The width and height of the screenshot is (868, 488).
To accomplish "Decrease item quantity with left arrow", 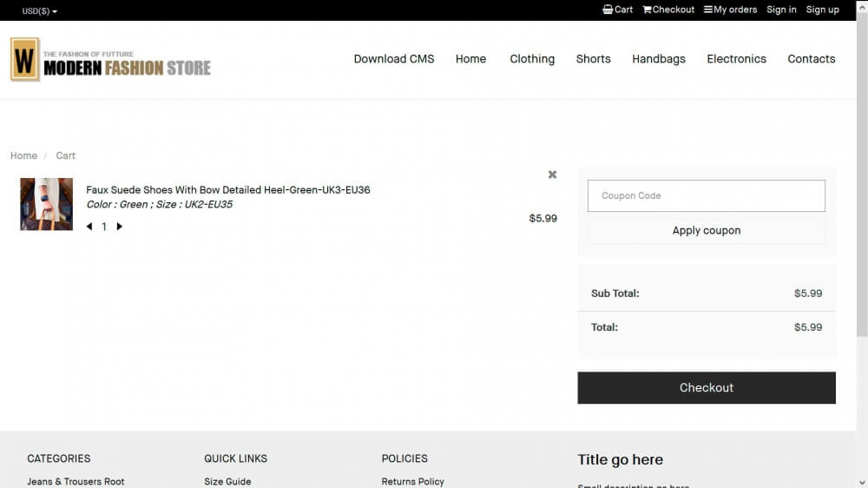I will coord(89,226).
